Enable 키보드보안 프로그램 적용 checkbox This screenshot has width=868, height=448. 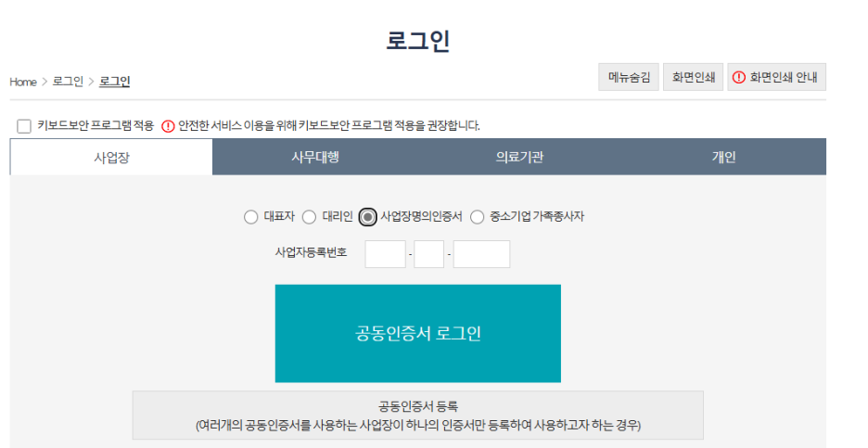click(x=24, y=126)
